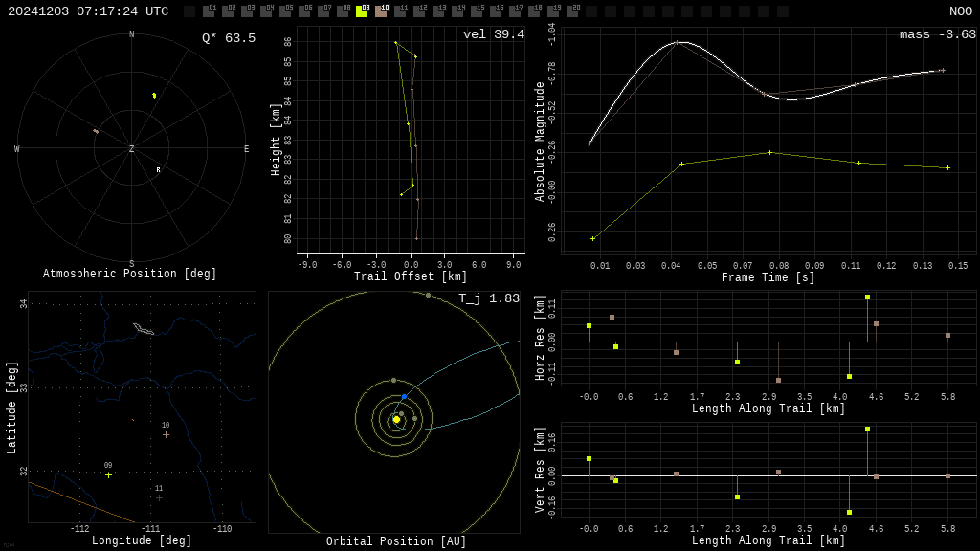This screenshot has width=980, height=551.
Task: Click the blue Earth dot on orbit
Action: point(405,397)
